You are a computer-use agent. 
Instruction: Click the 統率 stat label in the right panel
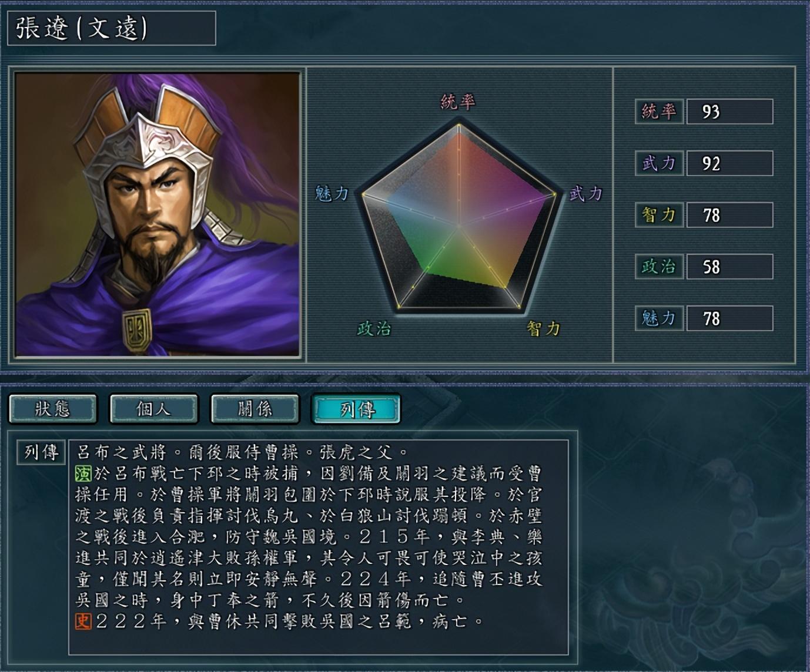(659, 111)
